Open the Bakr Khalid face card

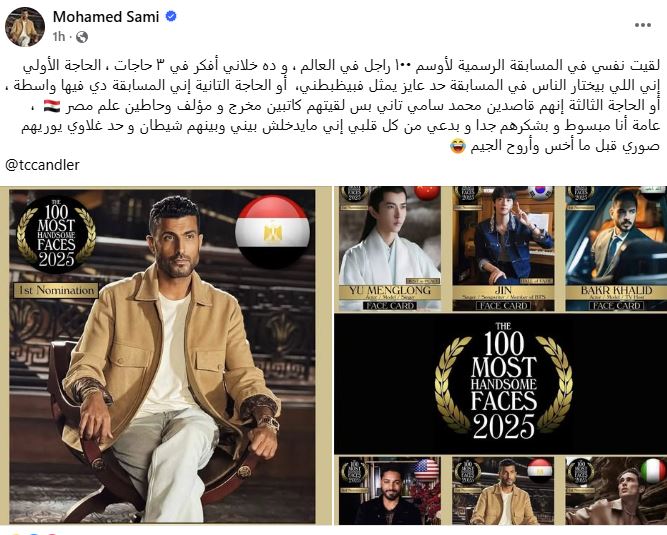pos(616,249)
